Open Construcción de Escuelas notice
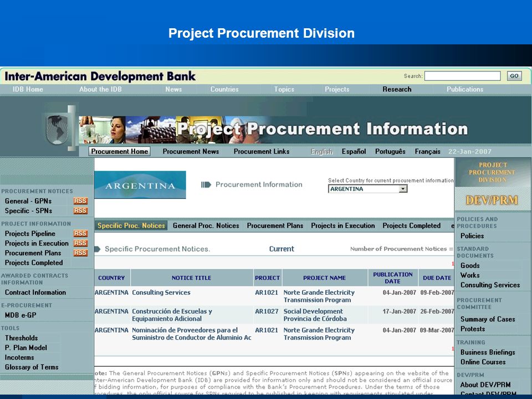532x399 pixels. [172, 315]
